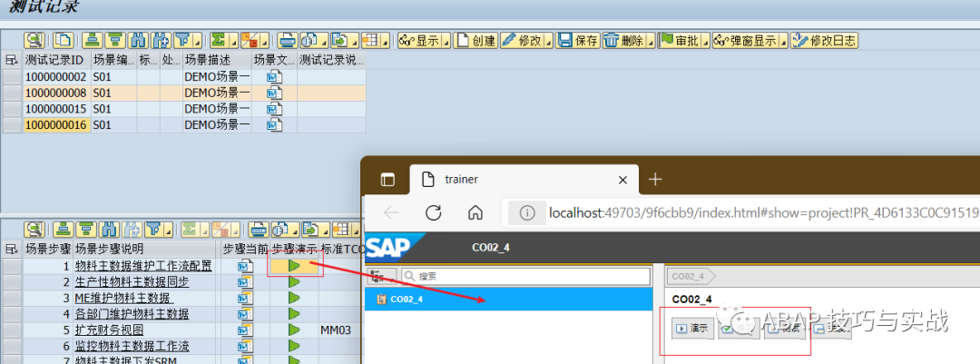Select the row selector for record 1000000015
980x364 pixels.
(x=12, y=109)
